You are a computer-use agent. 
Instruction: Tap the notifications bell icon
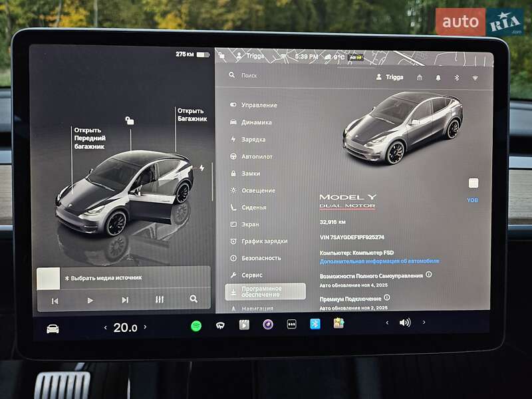click(x=438, y=77)
